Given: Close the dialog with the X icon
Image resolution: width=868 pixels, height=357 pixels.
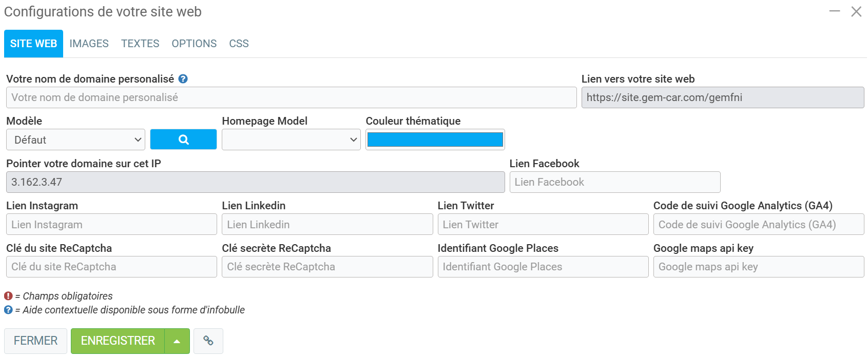Looking at the screenshot, I should tap(856, 11).
